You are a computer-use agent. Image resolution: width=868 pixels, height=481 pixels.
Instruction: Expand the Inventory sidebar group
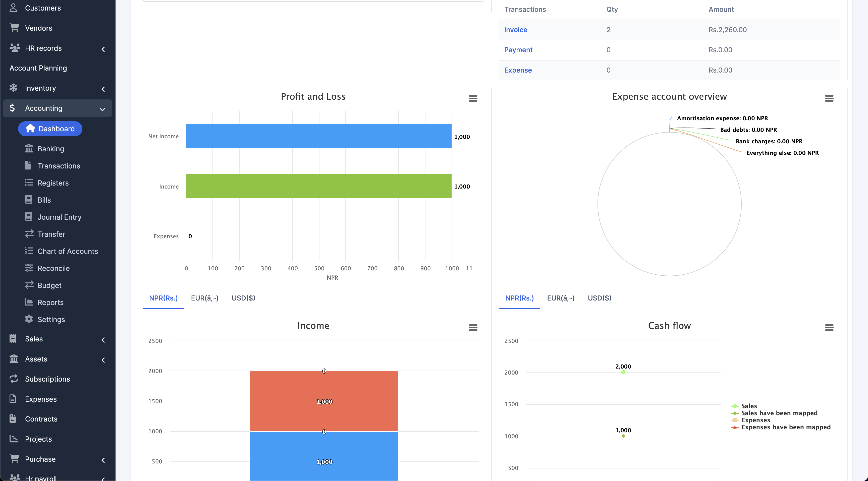(103, 89)
